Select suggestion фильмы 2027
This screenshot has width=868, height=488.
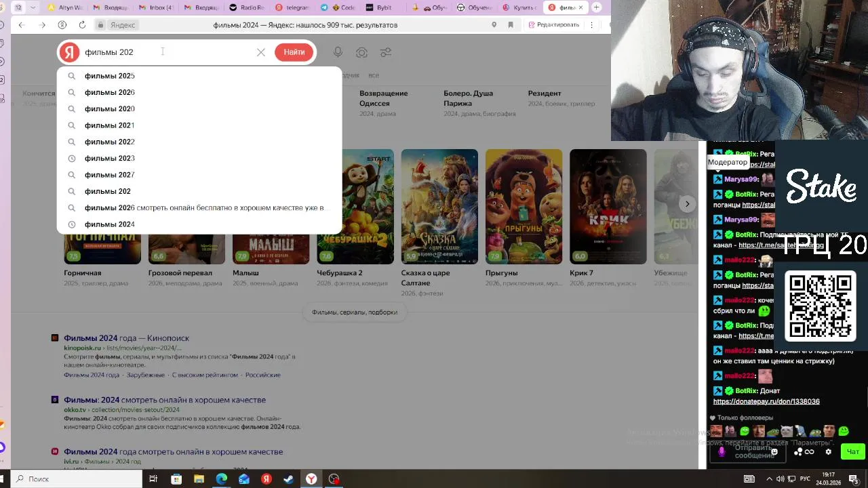pyautogui.click(x=199, y=175)
